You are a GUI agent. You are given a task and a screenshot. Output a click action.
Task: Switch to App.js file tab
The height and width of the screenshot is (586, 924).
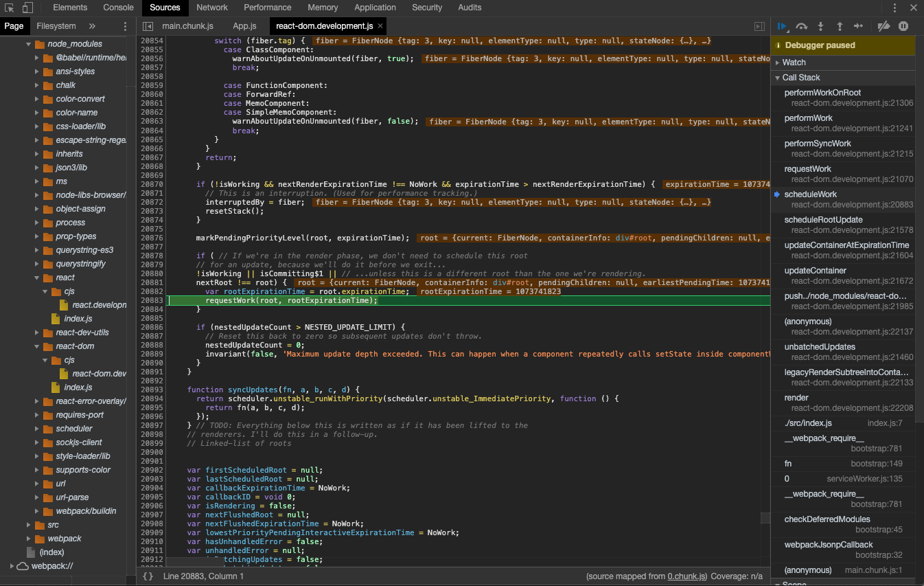pos(244,26)
